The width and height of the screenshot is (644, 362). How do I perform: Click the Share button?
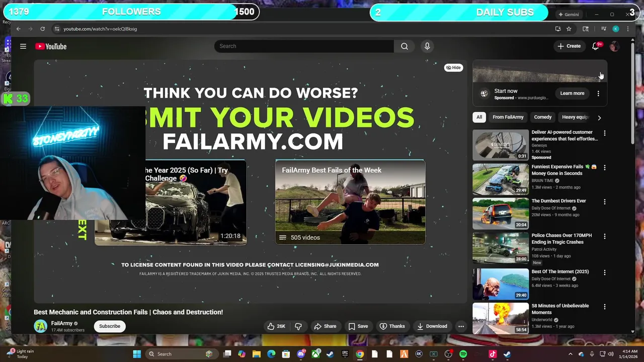[x=325, y=326]
